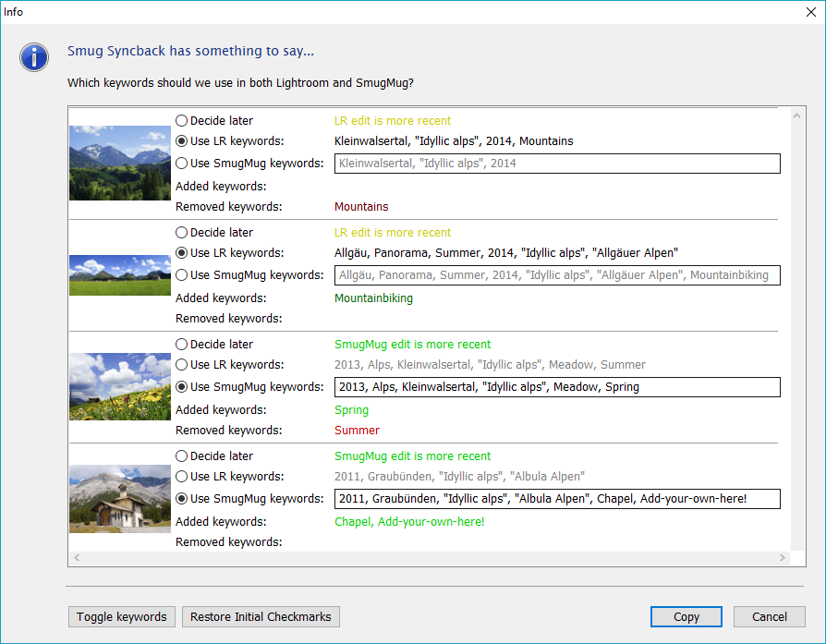This screenshot has height=644, width=826.
Task: Click the Allgäu panorama meadow thumbnail
Action: click(120, 275)
